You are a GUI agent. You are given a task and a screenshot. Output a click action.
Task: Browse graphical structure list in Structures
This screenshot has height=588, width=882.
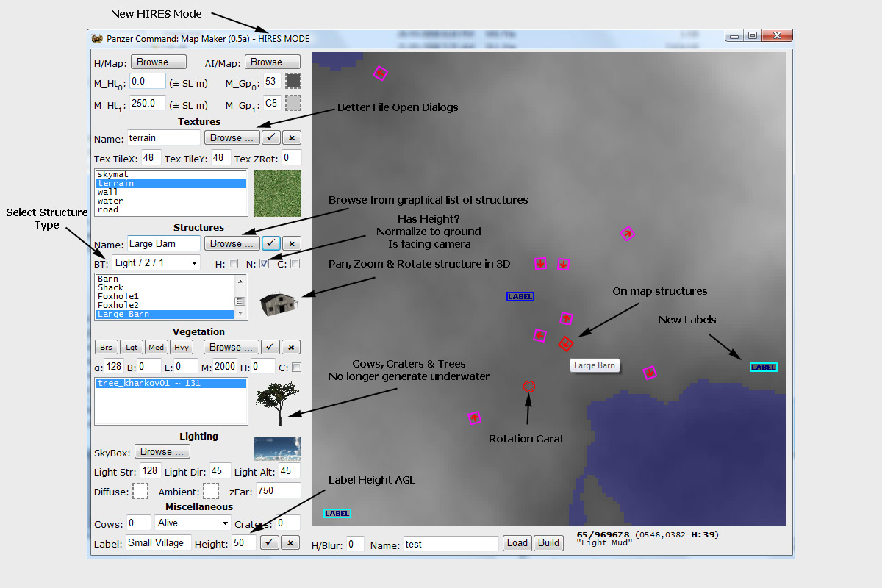pos(232,243)
